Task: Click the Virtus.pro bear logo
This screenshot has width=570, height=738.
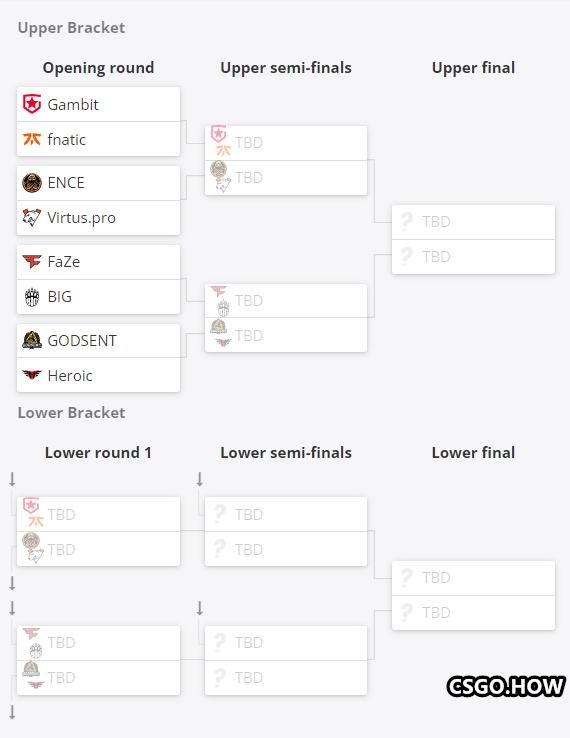Action: 32,217
